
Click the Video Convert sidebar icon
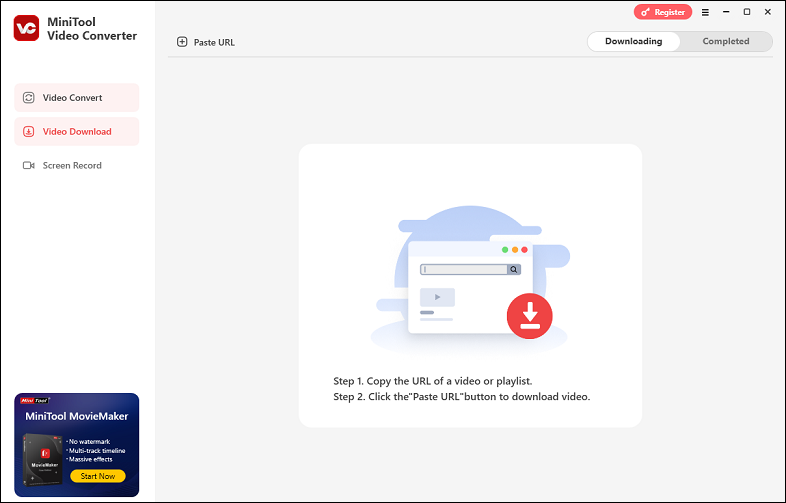[x=29, y=98]
